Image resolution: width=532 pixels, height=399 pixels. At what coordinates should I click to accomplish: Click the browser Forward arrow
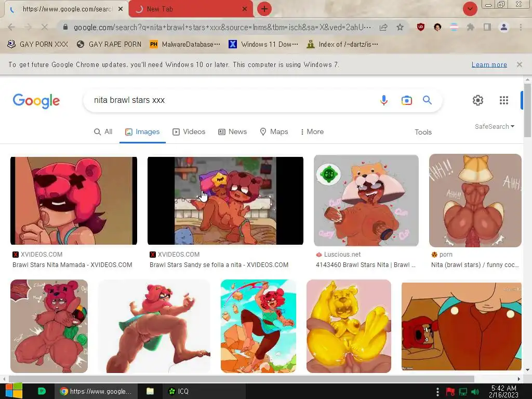[x=28, y=27]
